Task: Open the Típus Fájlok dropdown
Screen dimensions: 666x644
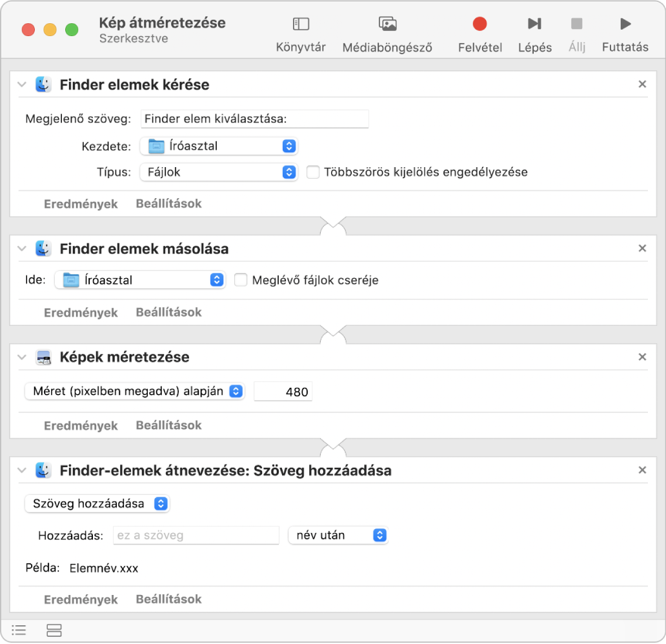Action: coord(219,172)
